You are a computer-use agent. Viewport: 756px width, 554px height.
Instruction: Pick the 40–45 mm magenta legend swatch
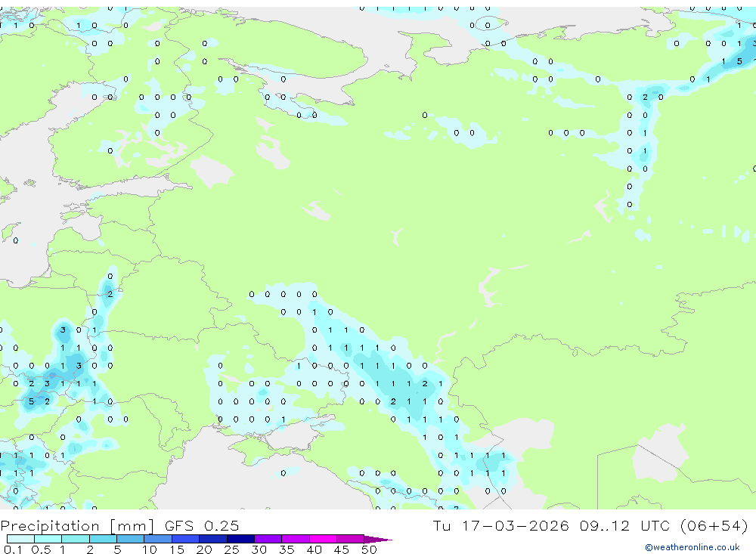click(323, 539)
